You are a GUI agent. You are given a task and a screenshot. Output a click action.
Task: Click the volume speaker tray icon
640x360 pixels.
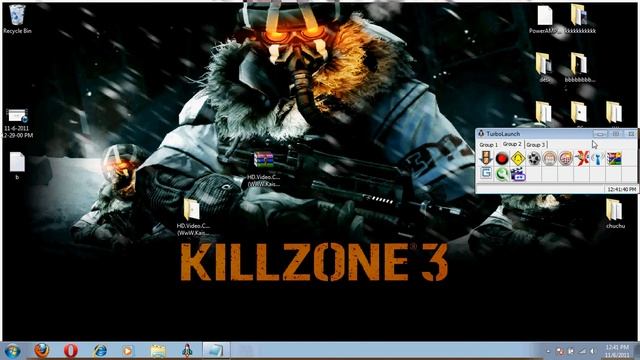pos(592,351)
